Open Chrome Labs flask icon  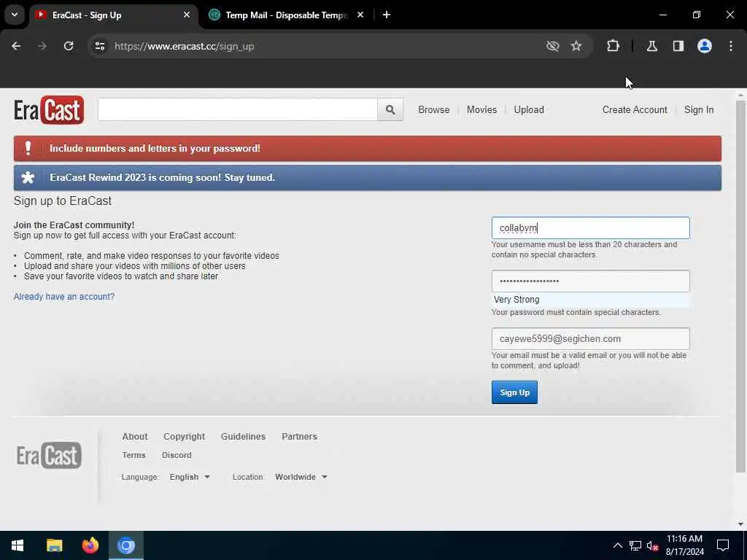(652, 46)
